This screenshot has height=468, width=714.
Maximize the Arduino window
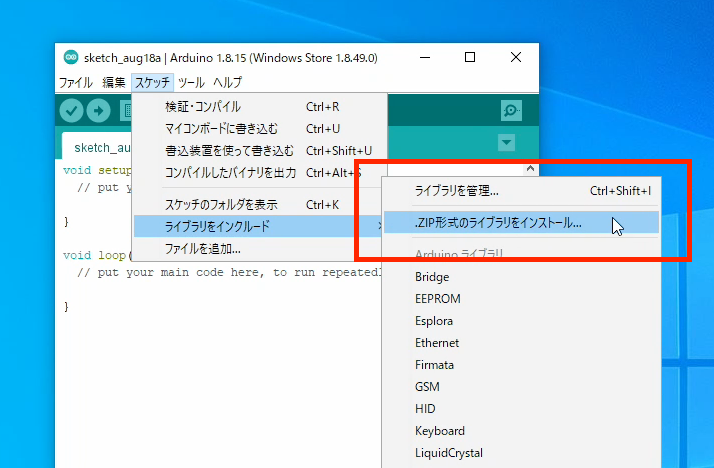(470, 57)
